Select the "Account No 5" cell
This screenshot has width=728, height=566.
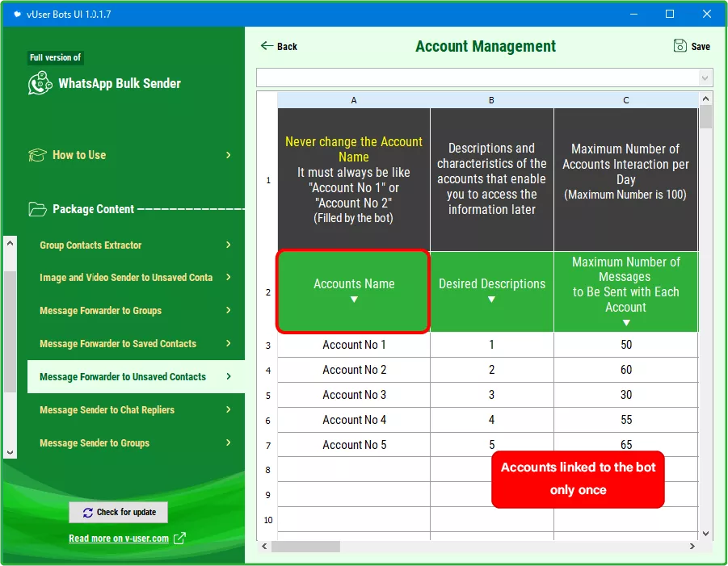click(354, 445)
